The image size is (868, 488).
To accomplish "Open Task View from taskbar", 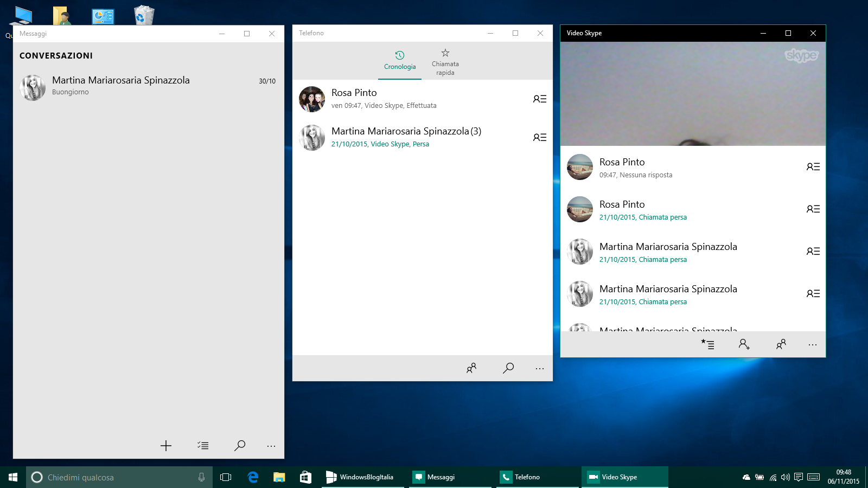I will point(226,477).
